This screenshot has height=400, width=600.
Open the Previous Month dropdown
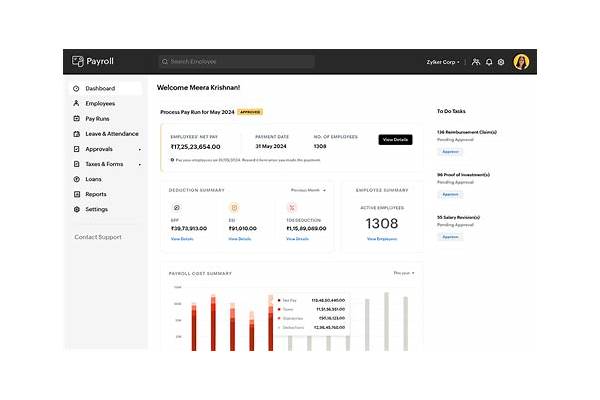308,190
